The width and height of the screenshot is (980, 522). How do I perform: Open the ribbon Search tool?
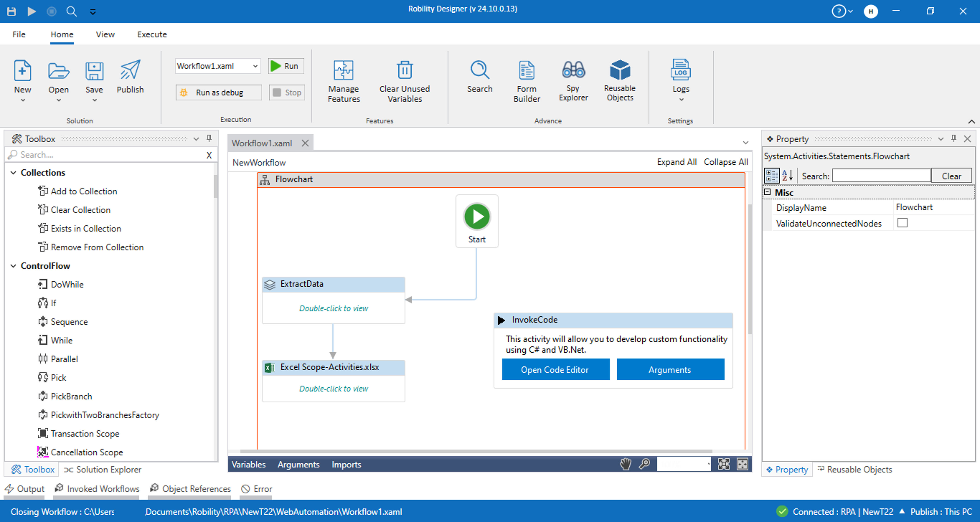coord(479,76)
